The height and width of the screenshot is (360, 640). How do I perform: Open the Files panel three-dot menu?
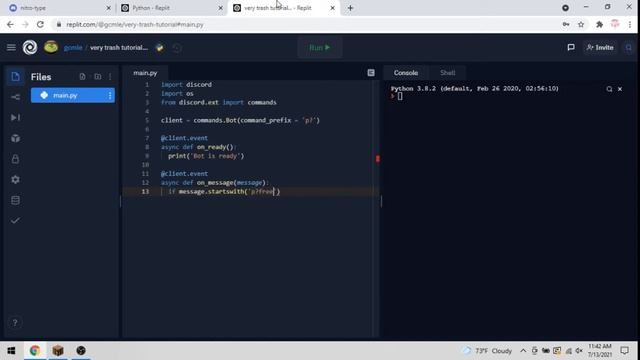(110, 77)
